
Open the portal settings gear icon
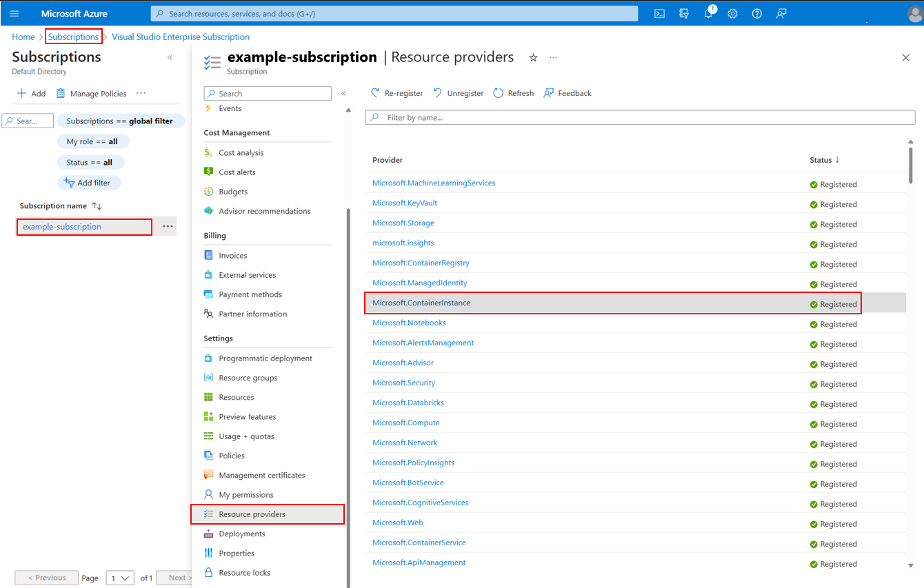pos(732,13)
